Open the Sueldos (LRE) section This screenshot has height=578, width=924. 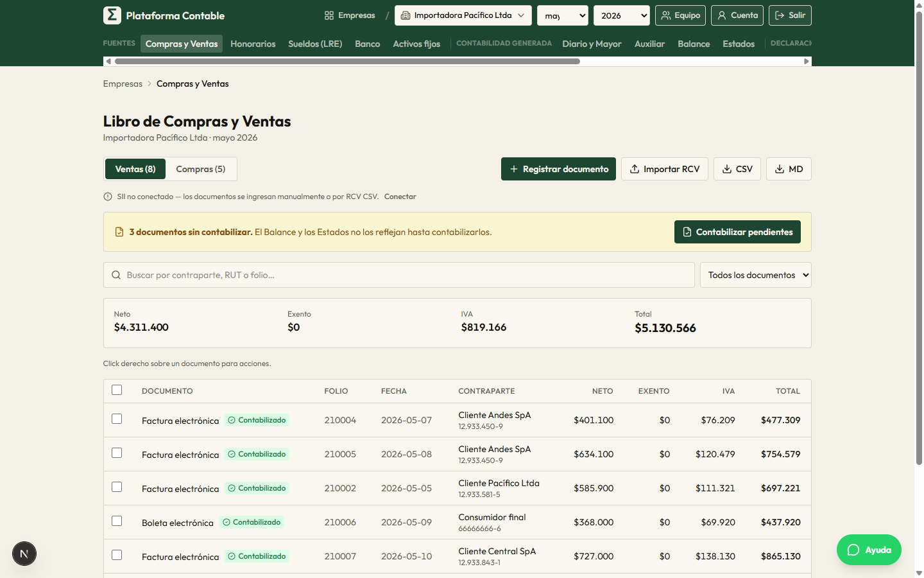(315, 44)
